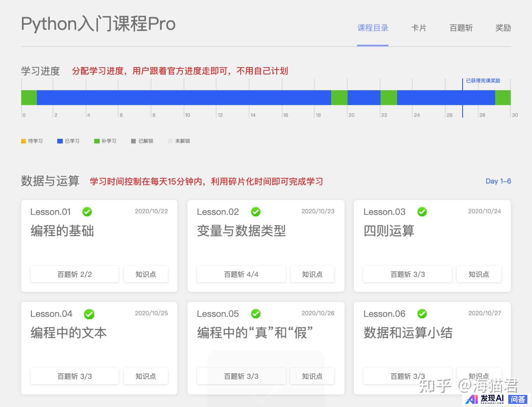
Task: Open 知识点 for 变量与数据类型 lesson
Action: 312,274
